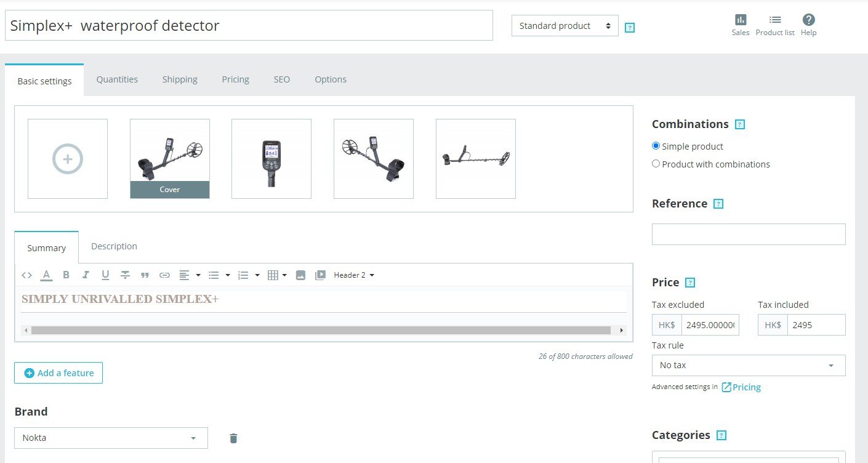Switch to Quantities tab
This screenshot has width=868, height=463.
pos(117,79)
